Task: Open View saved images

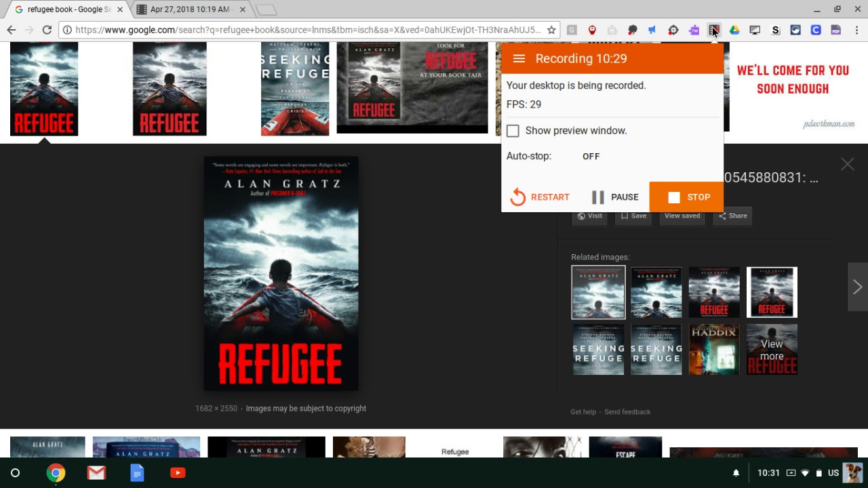Action: click(682, 216)
